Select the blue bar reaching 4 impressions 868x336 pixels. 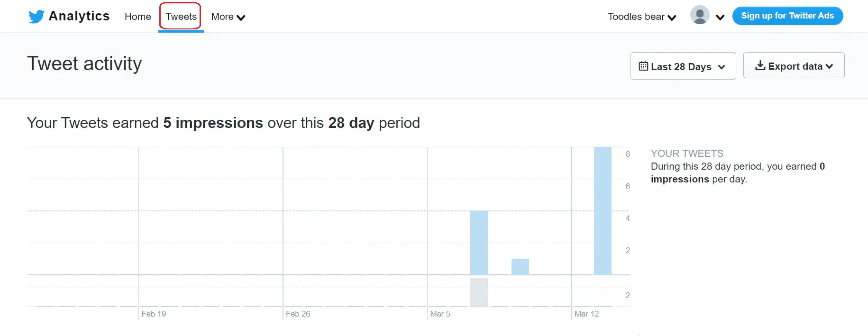pos(479,243)
